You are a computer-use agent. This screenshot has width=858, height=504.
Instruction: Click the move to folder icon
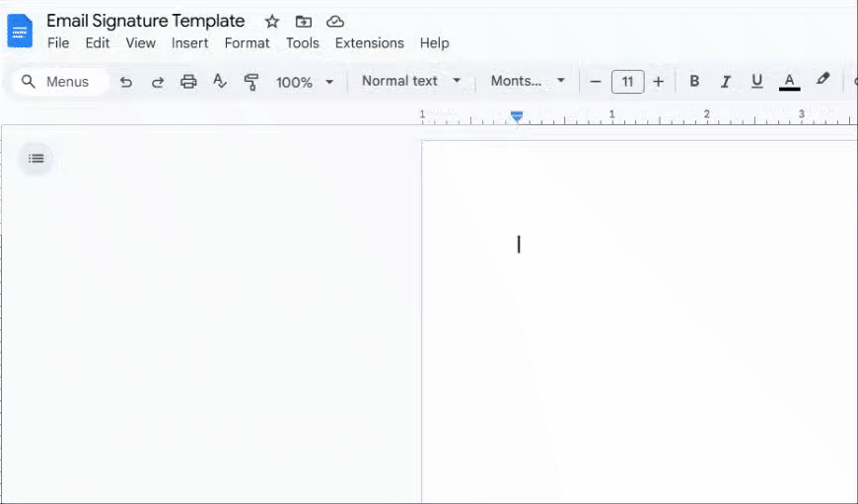303,22
